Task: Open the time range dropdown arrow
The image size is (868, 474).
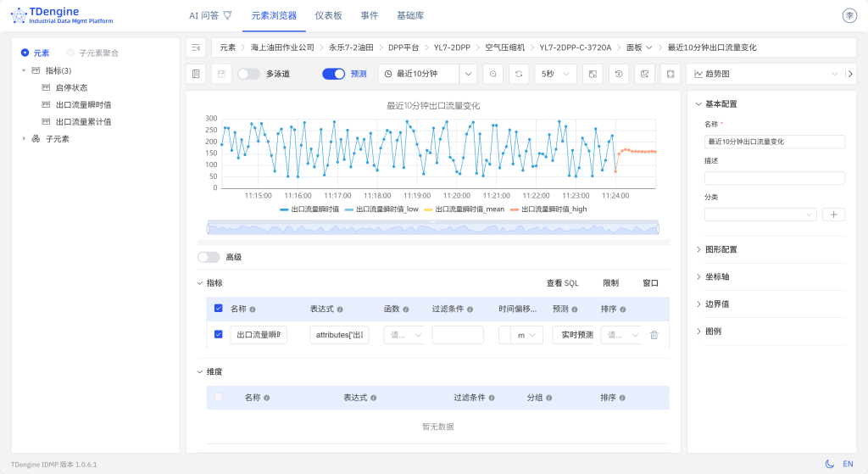Action: pos(468,74)
